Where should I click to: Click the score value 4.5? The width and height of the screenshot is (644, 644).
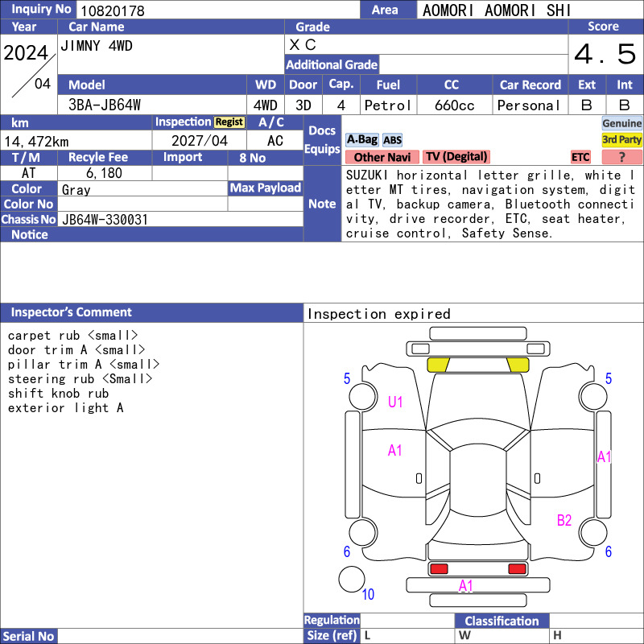605,54
